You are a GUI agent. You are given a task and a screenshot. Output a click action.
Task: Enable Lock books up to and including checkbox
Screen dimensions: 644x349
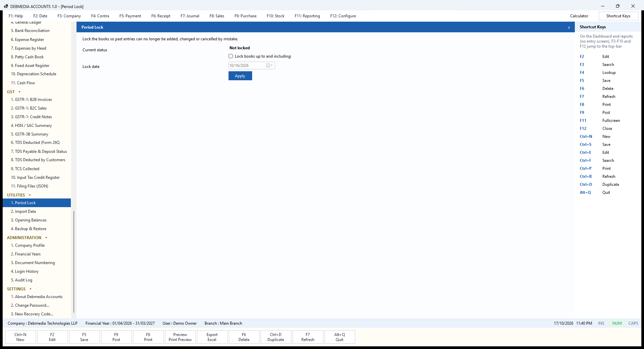click(231, 56)
